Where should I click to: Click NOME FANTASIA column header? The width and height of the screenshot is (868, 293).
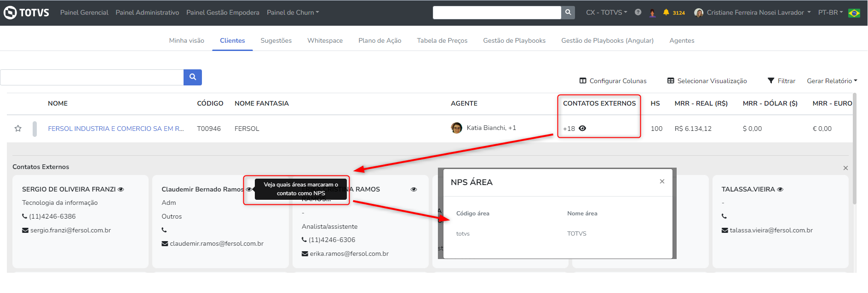point(262,103)
